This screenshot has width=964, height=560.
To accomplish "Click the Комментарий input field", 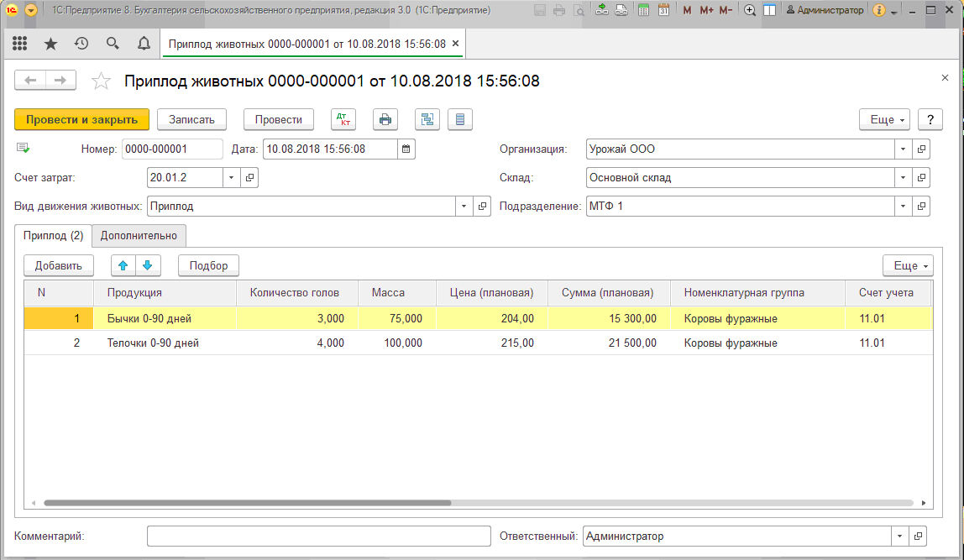I will [x=318, y=536].
